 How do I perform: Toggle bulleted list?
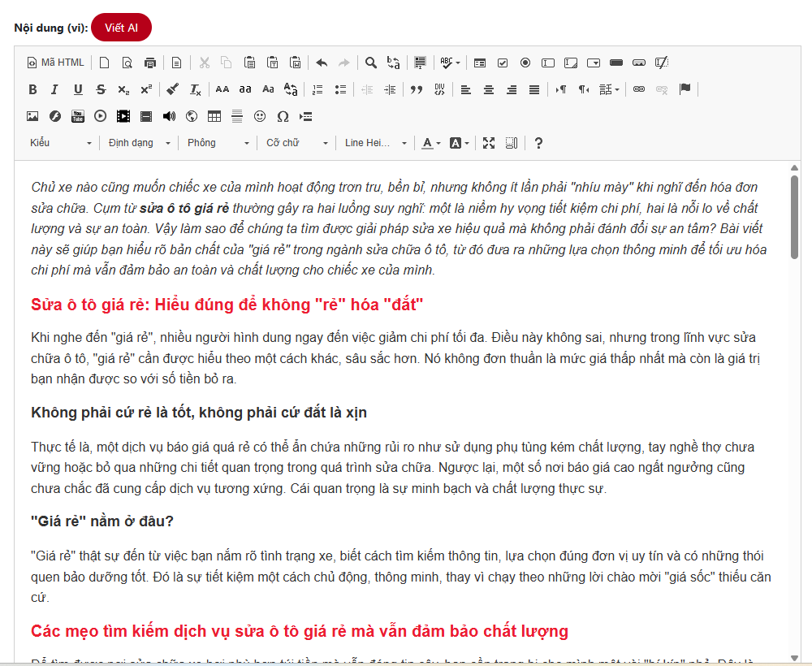click(x=340, y=89)
